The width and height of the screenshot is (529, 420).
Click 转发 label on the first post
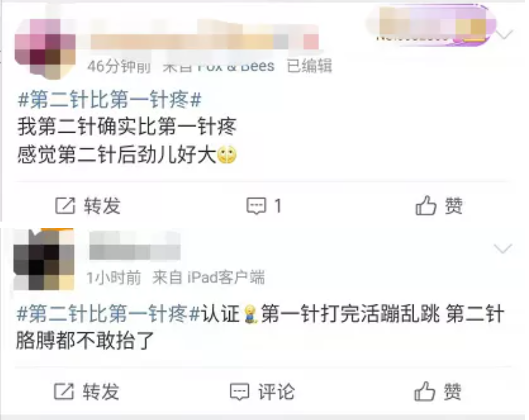click(102, 206)
